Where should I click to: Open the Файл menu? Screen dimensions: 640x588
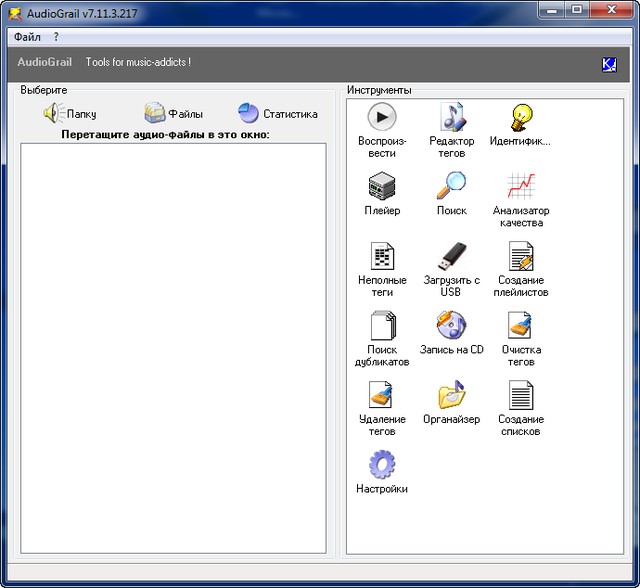point(27,36)
